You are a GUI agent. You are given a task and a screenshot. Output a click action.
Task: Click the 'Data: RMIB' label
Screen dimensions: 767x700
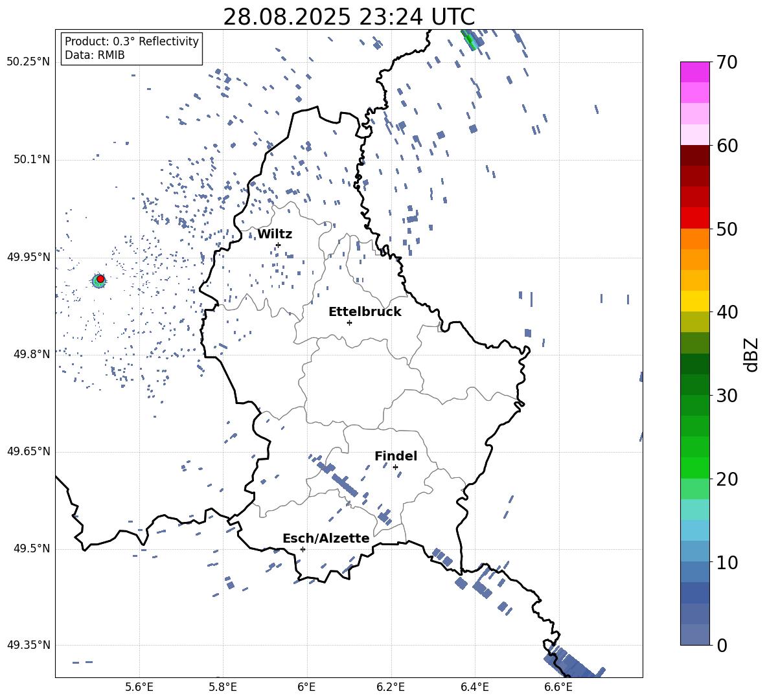95,55
